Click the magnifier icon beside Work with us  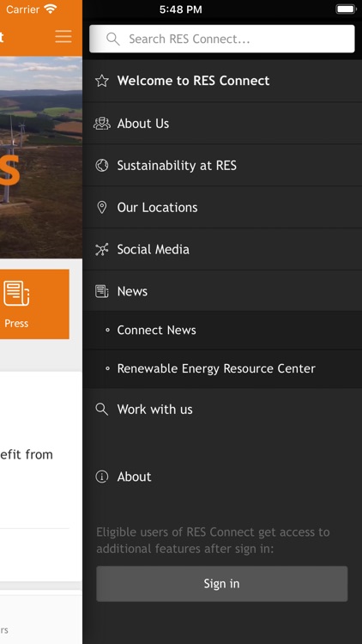click(102, 409)
